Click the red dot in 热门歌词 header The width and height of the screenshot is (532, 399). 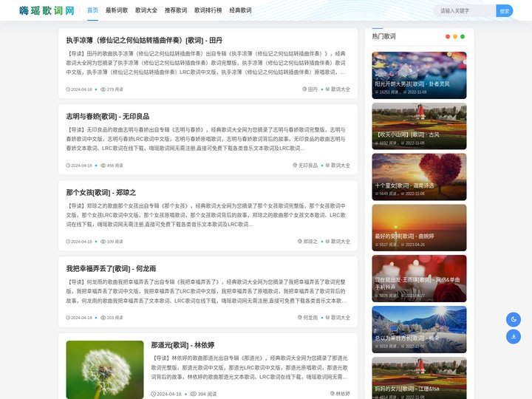[x=448, y=37]
